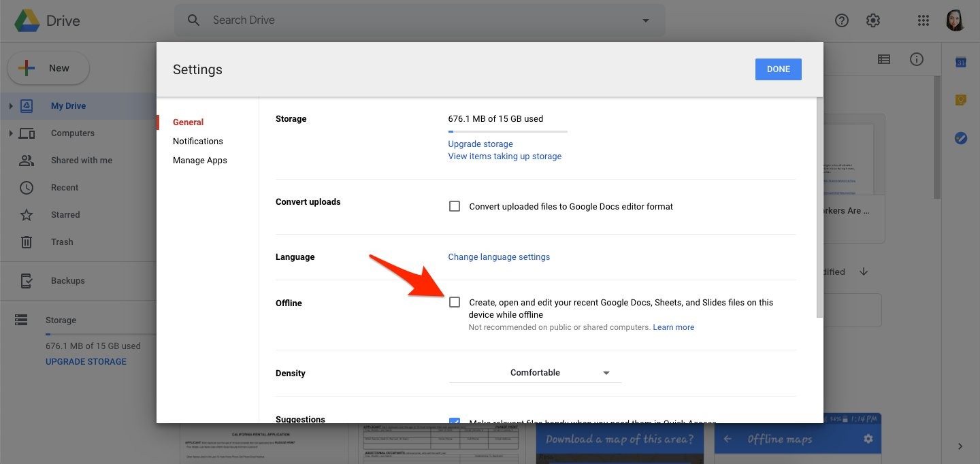980x464 pixels.
Task: Click the Storage sidebar entry
Action: [61, 320]
